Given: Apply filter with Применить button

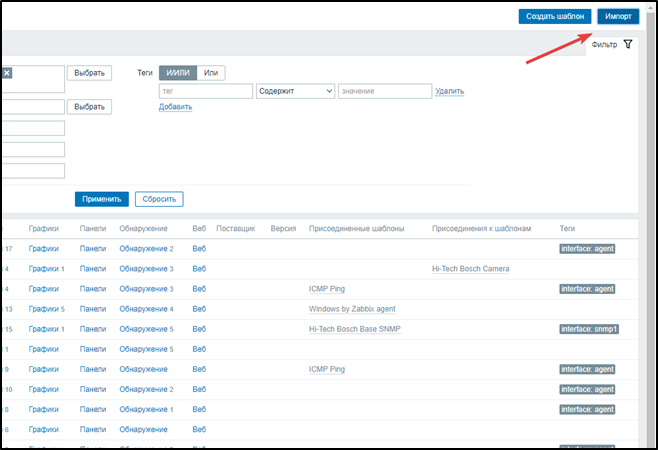Looking at the screenshot, I should click(x=101, y=199).
